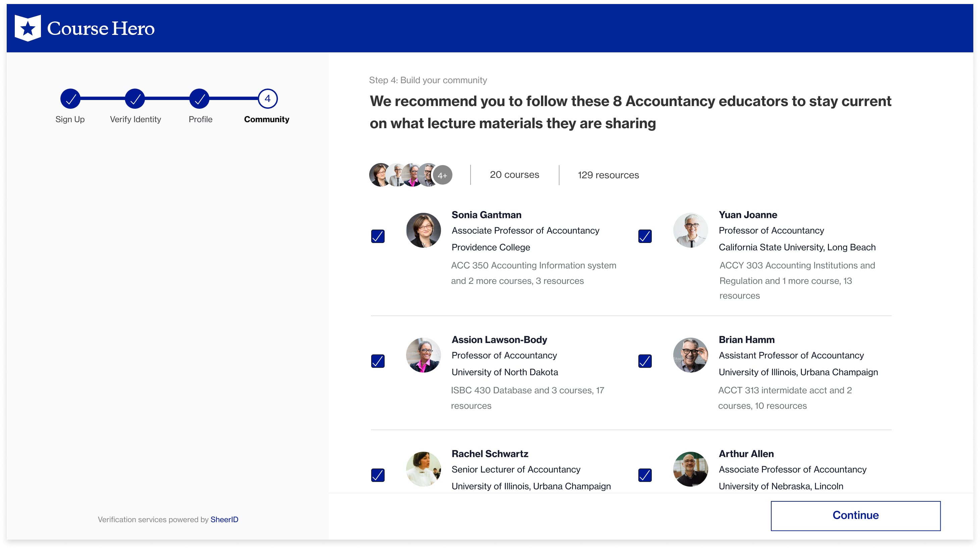Toggle the Rachel Schwartz checkbox
This screenshot has width=980, height=549.
(x=378, y=475)
